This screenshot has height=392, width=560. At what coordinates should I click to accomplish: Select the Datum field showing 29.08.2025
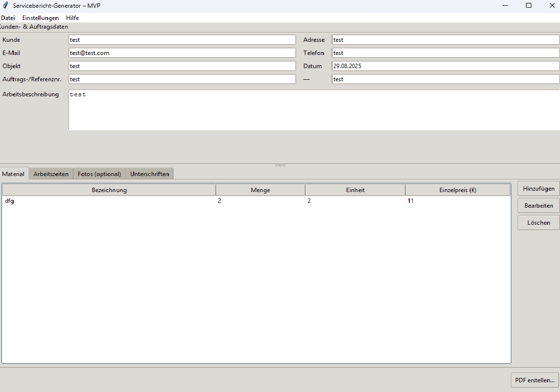445,66
